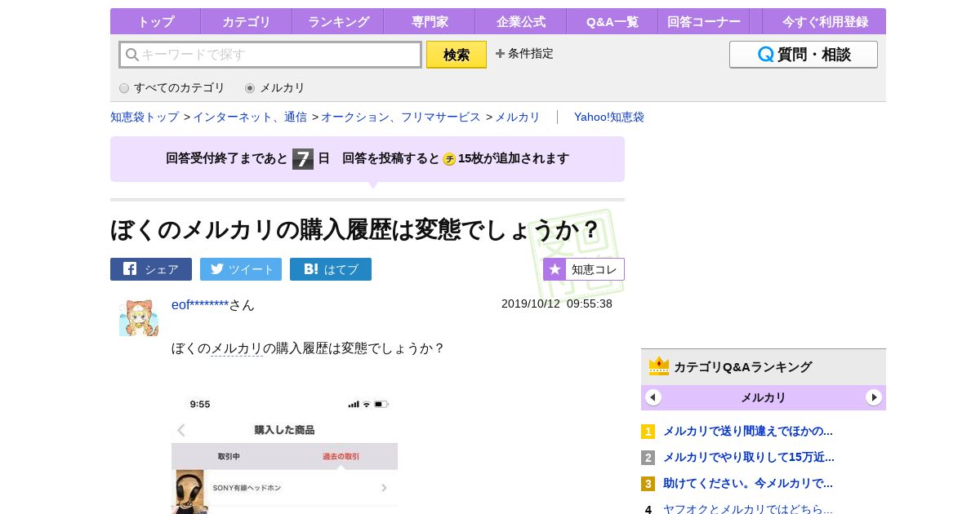Click the rank 1 badge icon
Image resolution: width=980 pixels, height=514 pixels.
click(x=648, y=432)
